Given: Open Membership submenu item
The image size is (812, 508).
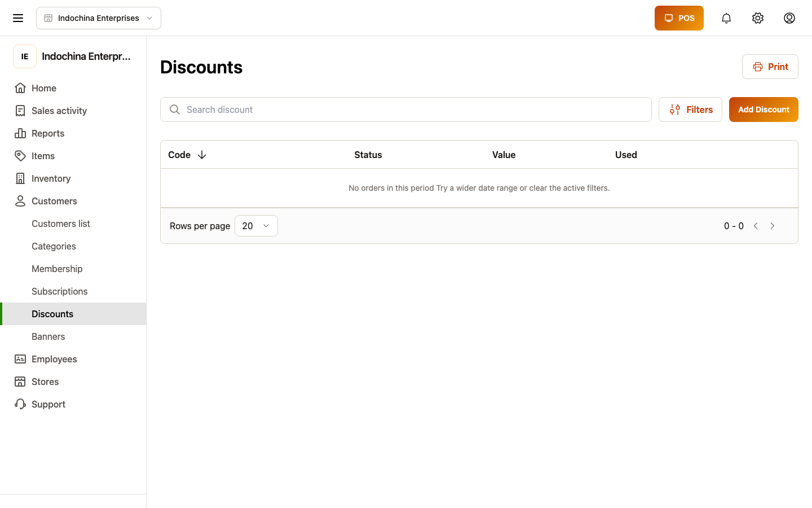Looking at the screenshot, I should click(x=57, y=269).
